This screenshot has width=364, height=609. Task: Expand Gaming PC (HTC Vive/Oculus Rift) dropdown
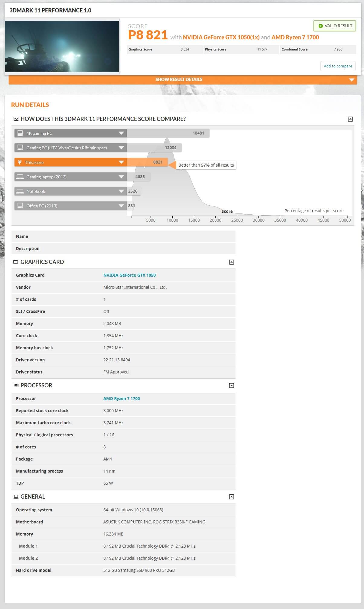tap(121, 148)
